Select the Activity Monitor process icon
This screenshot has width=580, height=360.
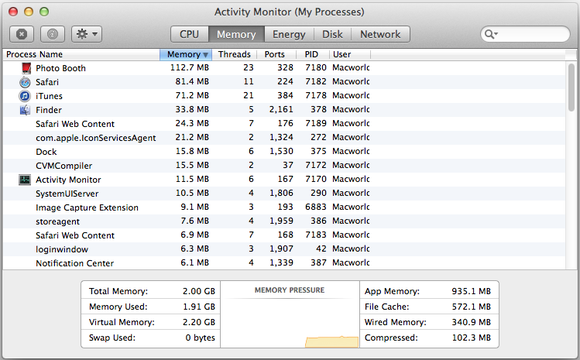tap(25, 180)
